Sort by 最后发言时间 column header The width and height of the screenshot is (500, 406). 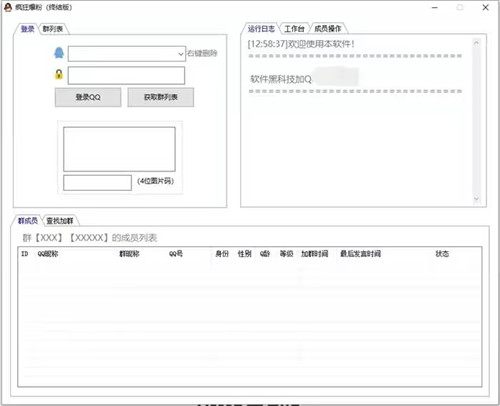(360, 254)
